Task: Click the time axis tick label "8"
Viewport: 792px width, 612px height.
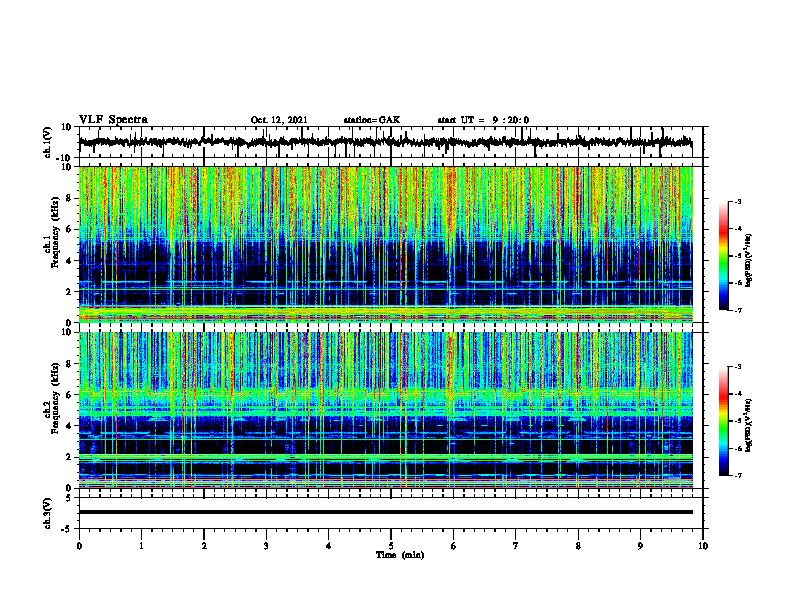Action: tap(578, 546)
